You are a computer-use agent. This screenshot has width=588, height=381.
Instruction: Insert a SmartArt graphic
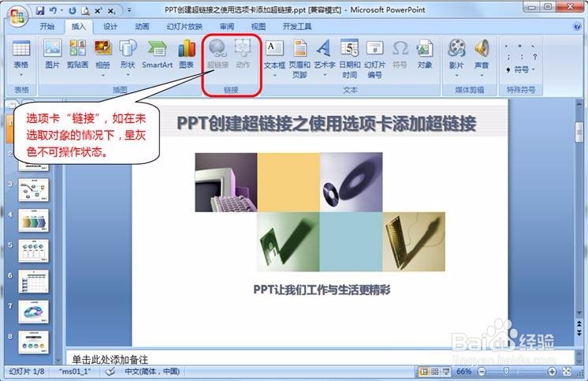157,54
